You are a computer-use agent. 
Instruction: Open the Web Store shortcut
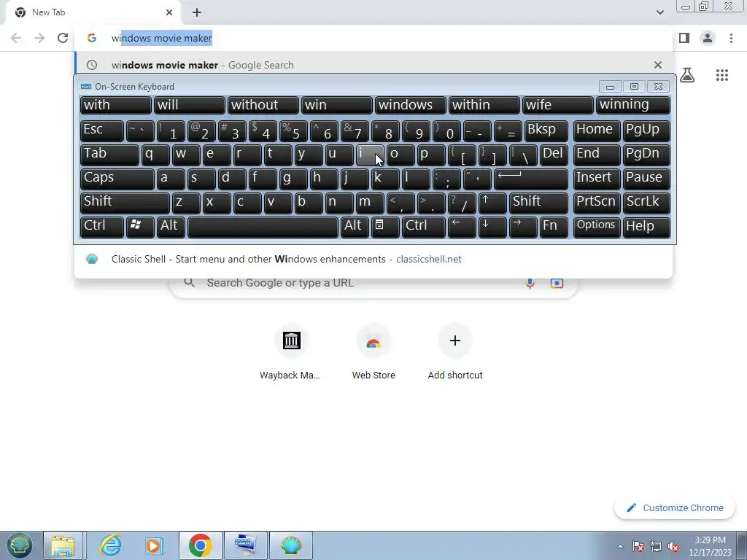[x=373, y=352]
